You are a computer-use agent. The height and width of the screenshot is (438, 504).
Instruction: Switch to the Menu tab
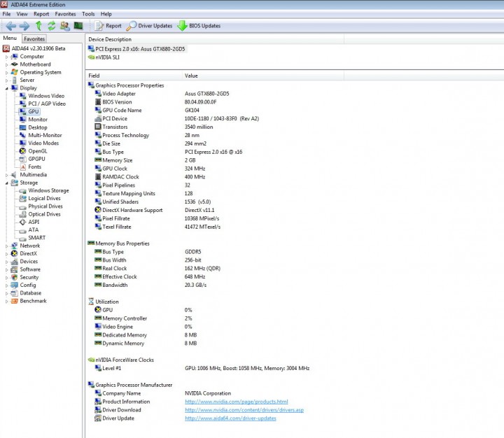10,38
